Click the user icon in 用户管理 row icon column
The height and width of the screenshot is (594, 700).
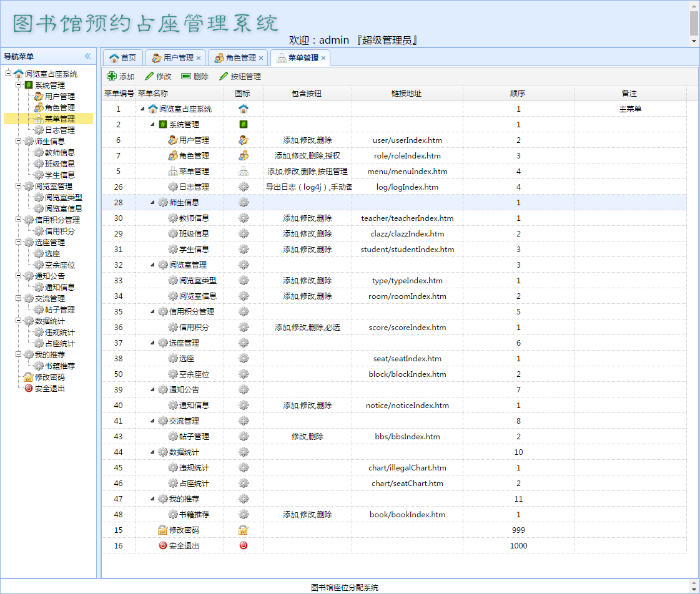click(x=244, y=140)
